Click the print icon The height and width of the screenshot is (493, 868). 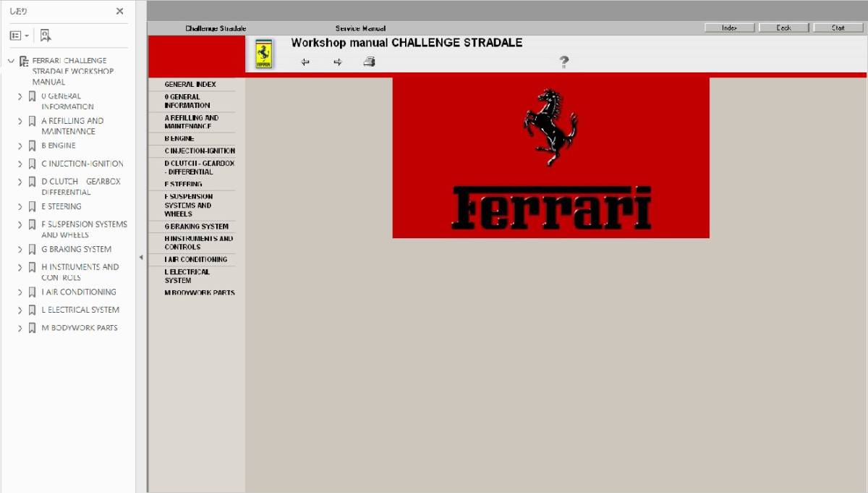tap(370, 62)
